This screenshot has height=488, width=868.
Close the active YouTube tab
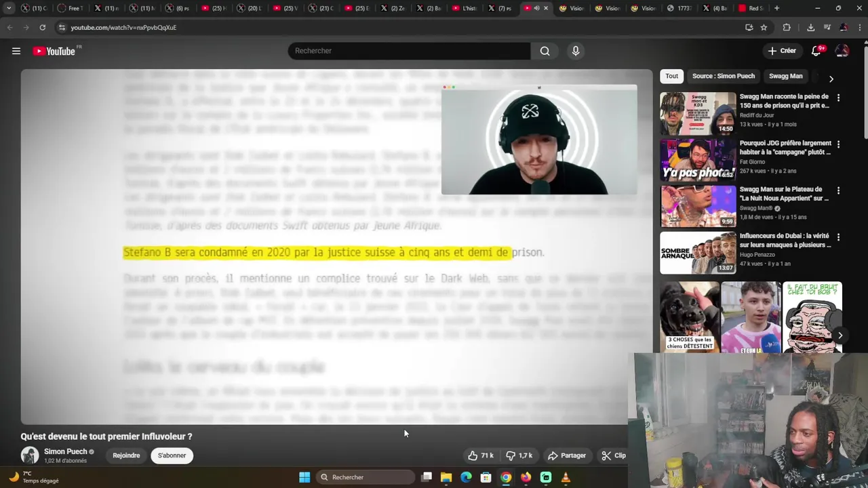[x=546, y=8]
